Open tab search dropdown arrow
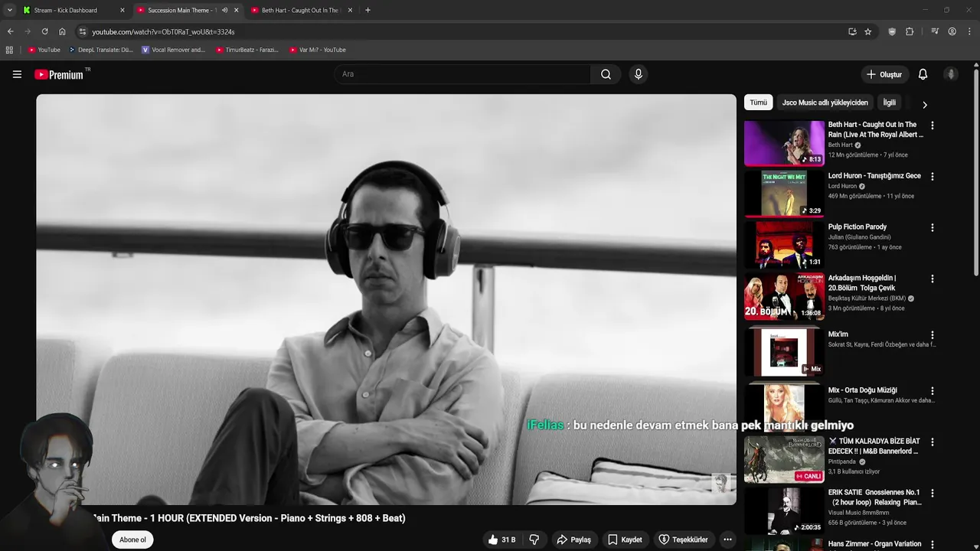Viewport: 980px width, 551px height. [9, 10]
